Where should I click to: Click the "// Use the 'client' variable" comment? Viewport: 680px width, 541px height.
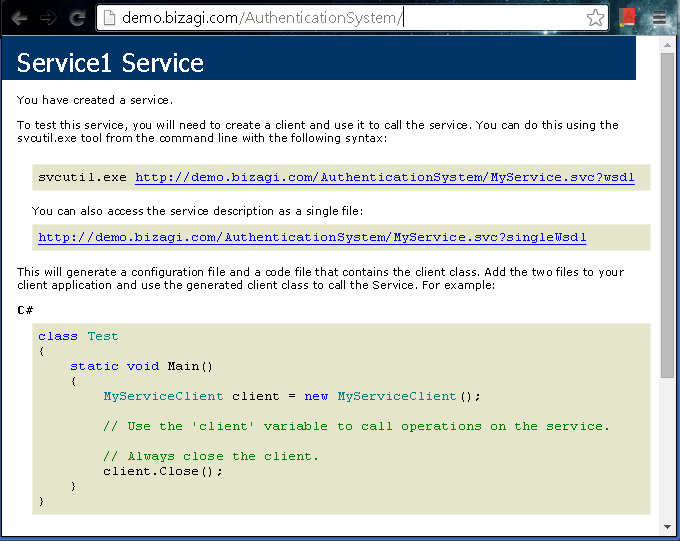356,426
